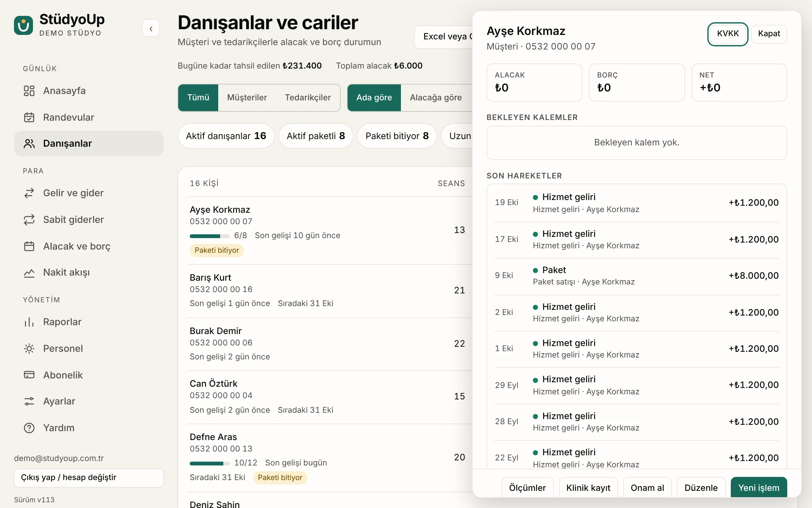Switch filter to Müşteriler

(x=247, y=97)
